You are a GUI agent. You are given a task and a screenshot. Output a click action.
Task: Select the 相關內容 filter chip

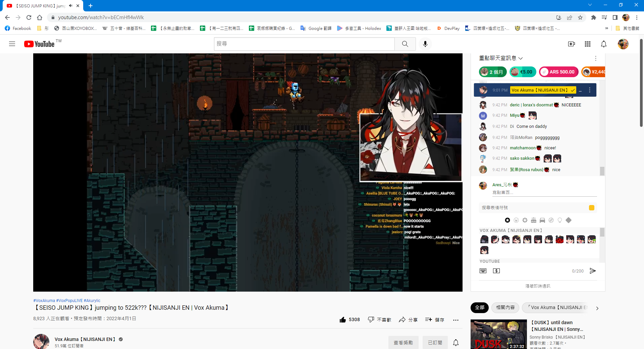tap(505, 307)
